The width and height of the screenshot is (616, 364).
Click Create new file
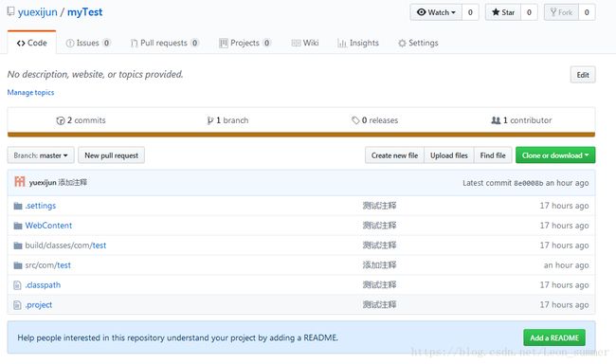[394, 155]
